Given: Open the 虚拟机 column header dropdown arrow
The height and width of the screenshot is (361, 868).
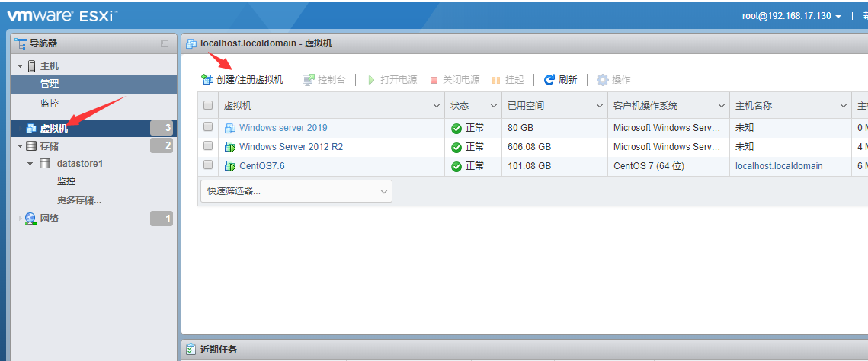Looking at the screenshot, I should point(436,106).
